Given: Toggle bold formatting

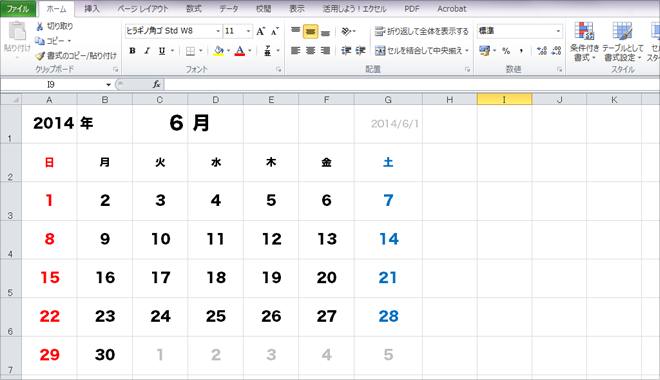Looking at the screenshot, I should click(x=132, y=51).
